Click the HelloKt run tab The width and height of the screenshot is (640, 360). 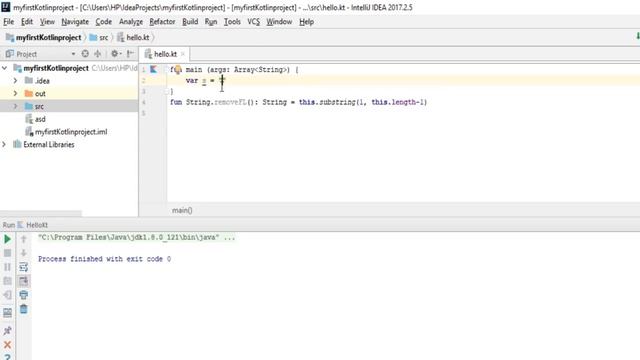click(33, 225)
